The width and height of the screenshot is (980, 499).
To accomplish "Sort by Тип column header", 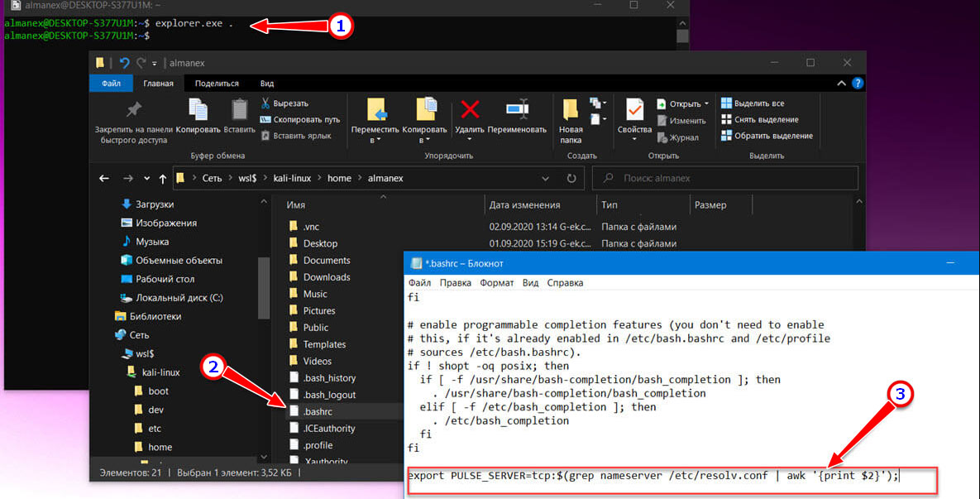I will coord(643,205).
